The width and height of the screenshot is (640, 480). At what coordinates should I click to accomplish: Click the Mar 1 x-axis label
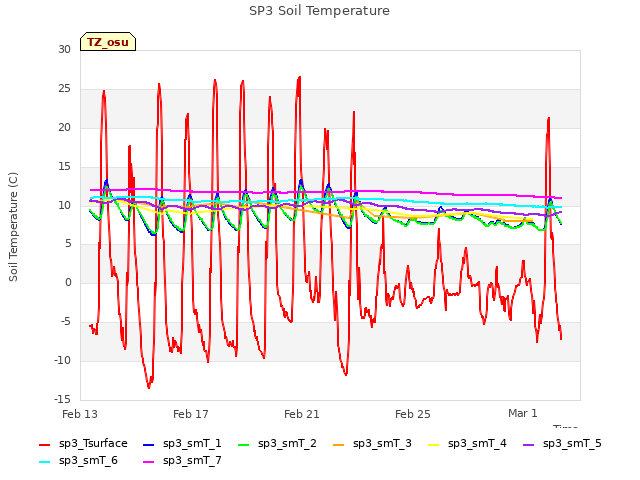coord(523,413)
